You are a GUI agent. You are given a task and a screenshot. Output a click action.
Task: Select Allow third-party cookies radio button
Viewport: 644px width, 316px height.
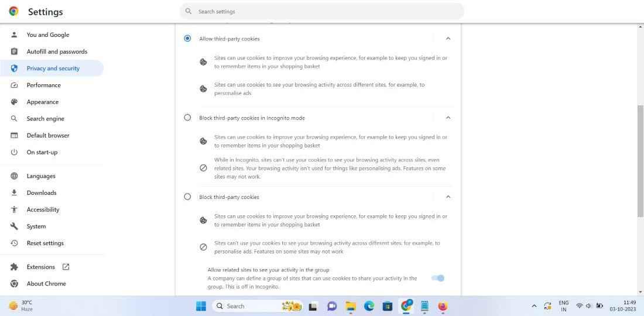pyautogui.click(x=187, y=39)
